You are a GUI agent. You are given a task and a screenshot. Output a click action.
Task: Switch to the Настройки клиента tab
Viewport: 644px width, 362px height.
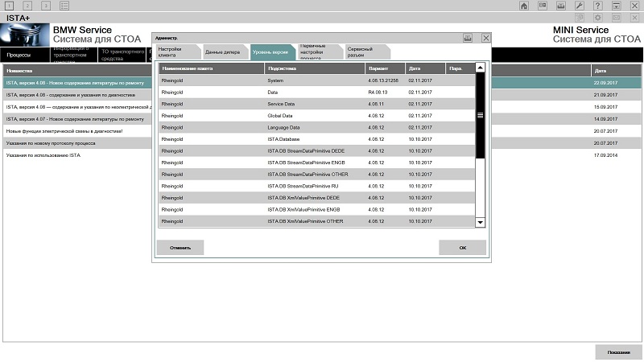point(177,52)
